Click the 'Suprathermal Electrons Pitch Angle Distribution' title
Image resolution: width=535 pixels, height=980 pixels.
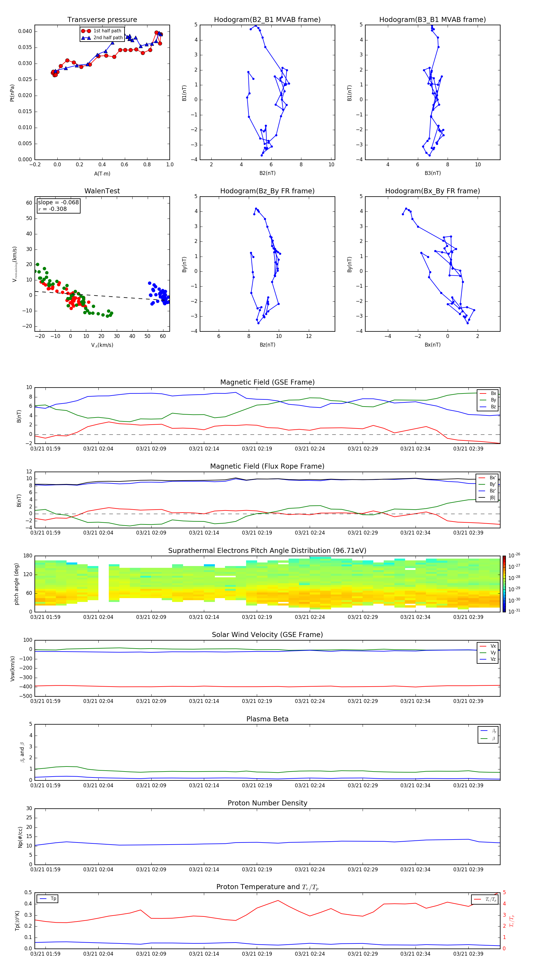coord(267,551)
